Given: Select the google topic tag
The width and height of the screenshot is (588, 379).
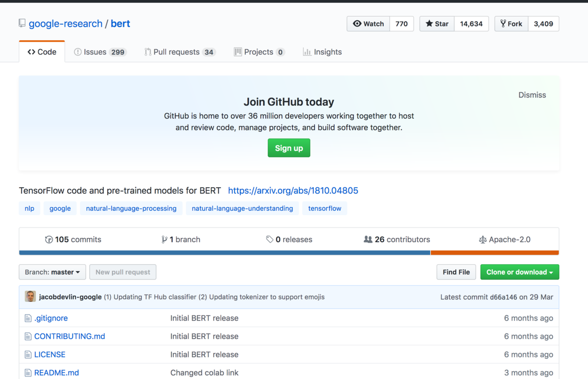Looking at the screenshot, I should tap(60, 208).
